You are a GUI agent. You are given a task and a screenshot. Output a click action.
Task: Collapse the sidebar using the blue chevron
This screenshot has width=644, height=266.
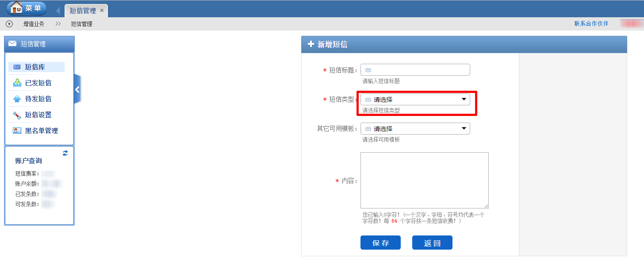77,89
